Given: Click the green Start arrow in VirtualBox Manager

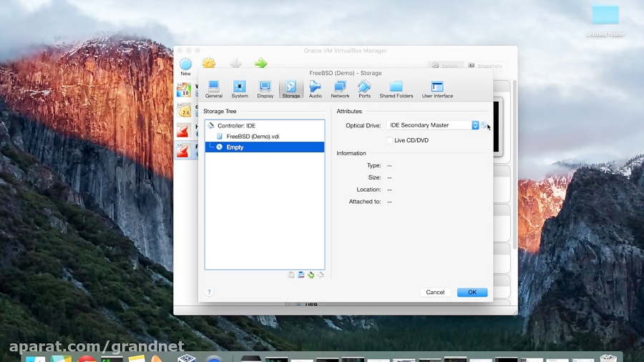Looking at the screenshot, I should [x=260, y=63].
